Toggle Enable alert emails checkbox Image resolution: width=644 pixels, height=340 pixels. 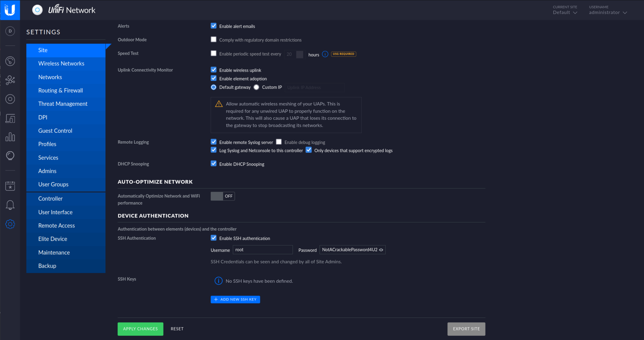[x=214, y=26]
